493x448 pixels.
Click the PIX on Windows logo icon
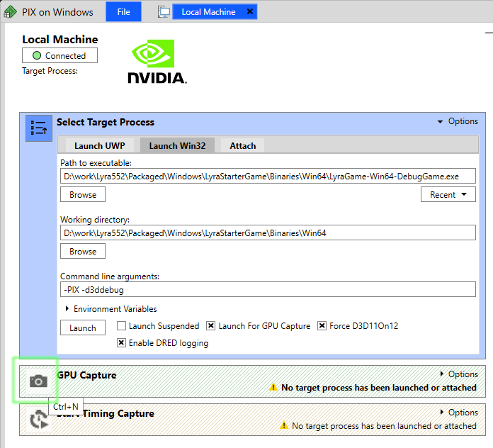tap(10, 12)
